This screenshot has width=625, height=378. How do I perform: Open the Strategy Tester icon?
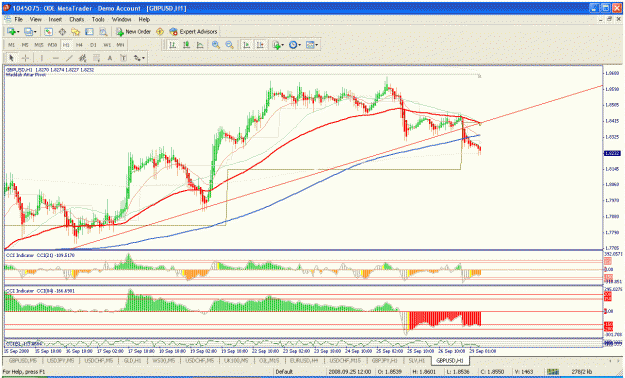click(103, 32)
